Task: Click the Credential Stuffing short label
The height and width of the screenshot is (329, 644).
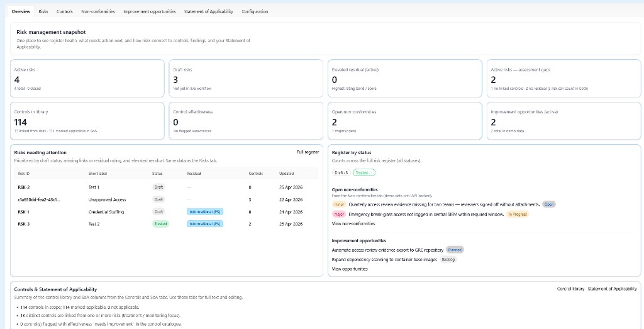Action: pos(106,212)
